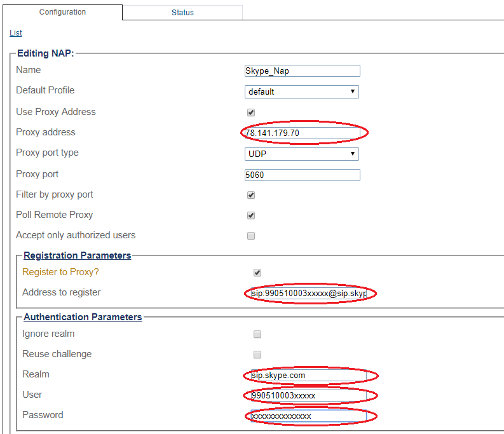
Task: Click the Name input field
Action: click(302, 71)
